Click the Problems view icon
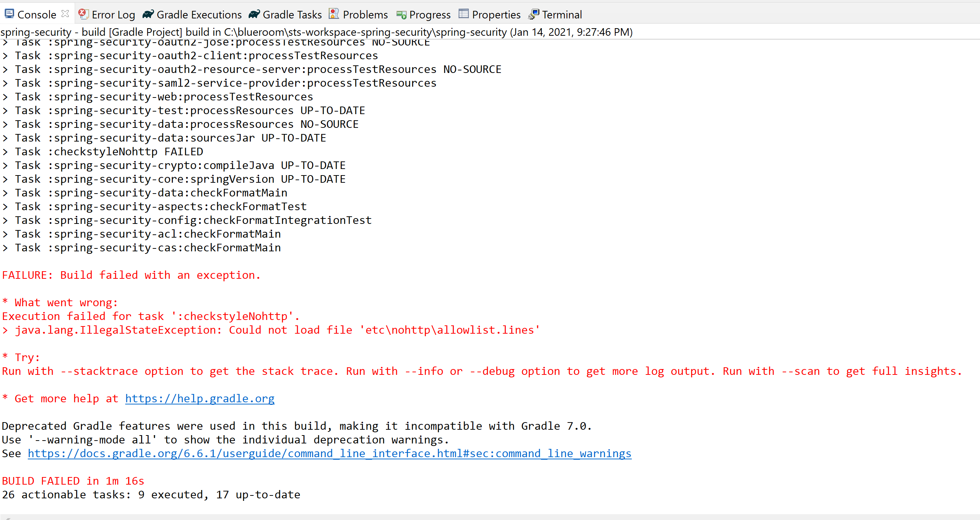This screenshot has width=980, height=520. [x=334, y=14]
